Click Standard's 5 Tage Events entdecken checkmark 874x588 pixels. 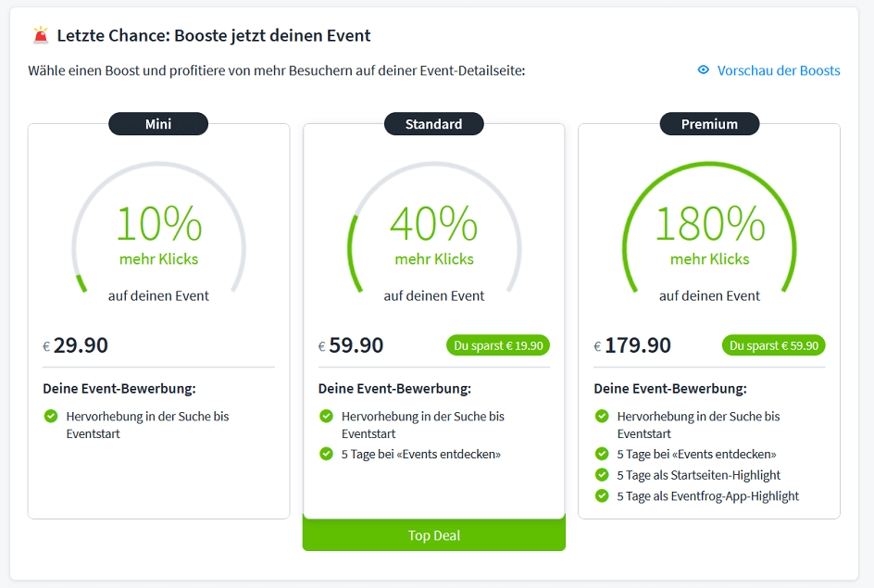(x=326, y=454)
